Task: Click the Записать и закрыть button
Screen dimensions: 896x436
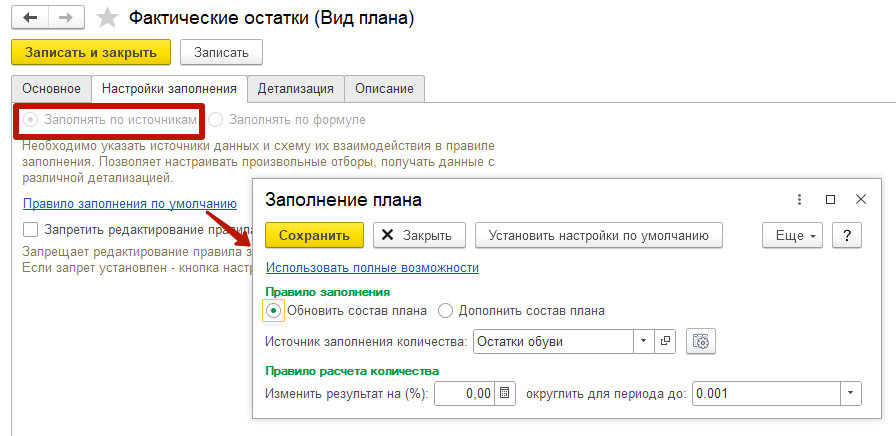Action: click(91, 53)
